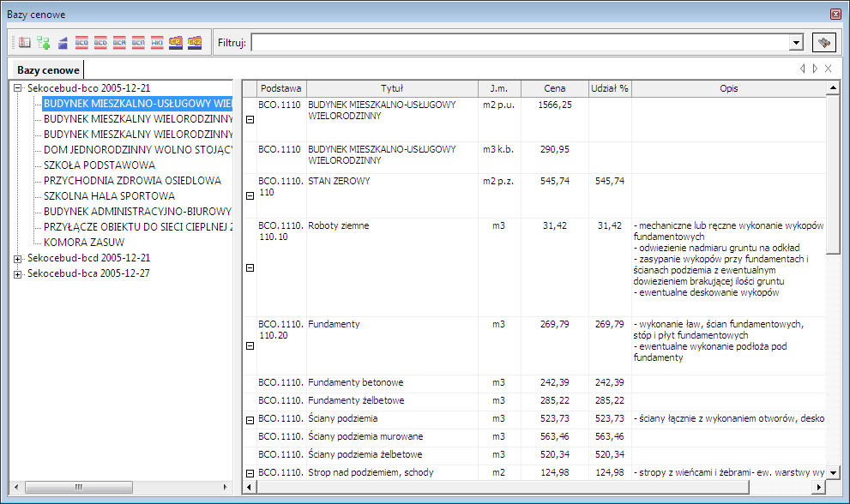Click the apply filter button icon
The width and height of the screenshot is (850, 504).
click(x=824, y=42)
